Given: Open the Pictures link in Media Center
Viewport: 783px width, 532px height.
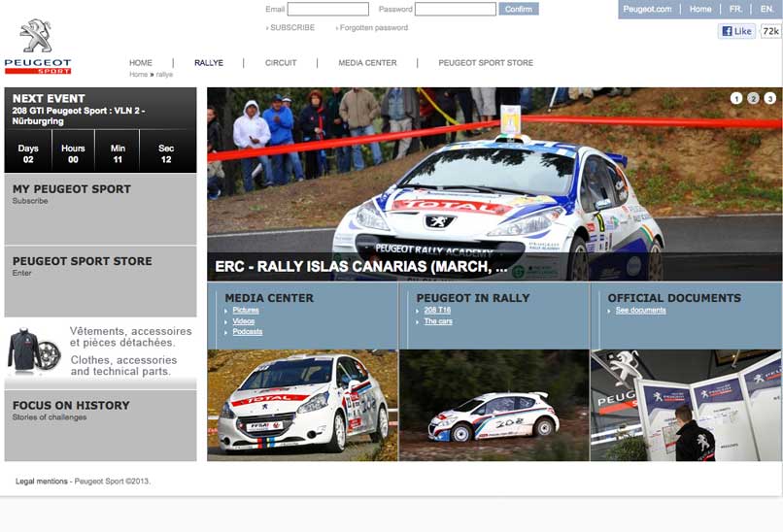Looking at the screenshot, I should pyautogui.click(x=246, y=311).
